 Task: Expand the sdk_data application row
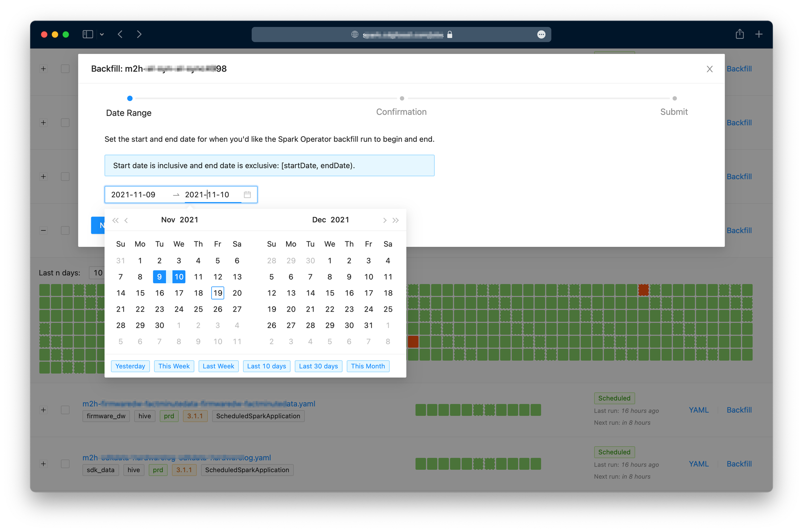point(43,463)
